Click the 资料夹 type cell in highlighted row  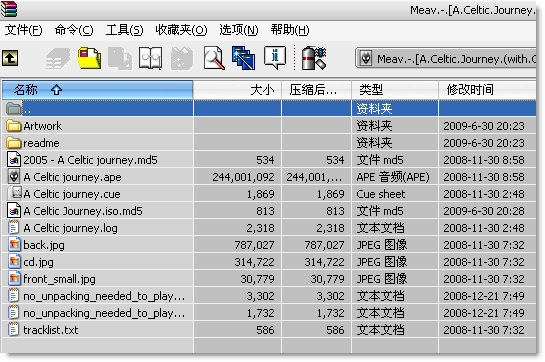pos(374,109)
